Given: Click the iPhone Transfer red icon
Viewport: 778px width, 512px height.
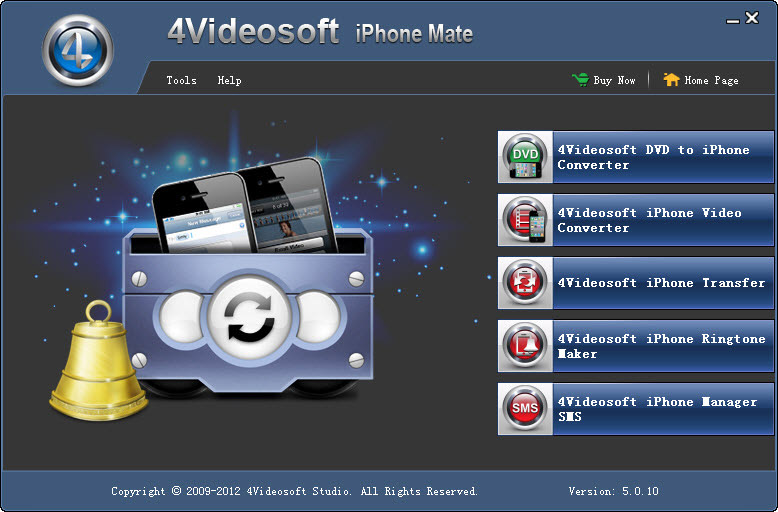Looking at the screenshot, I should click(525, 283).
